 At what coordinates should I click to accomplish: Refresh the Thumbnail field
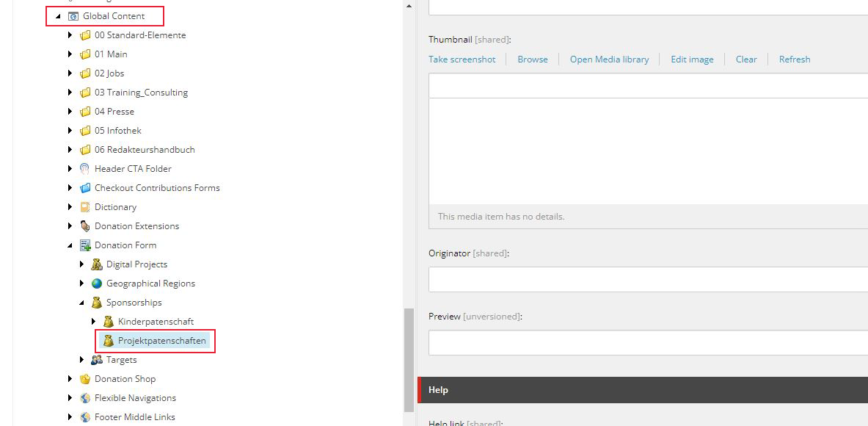point(795,59)
